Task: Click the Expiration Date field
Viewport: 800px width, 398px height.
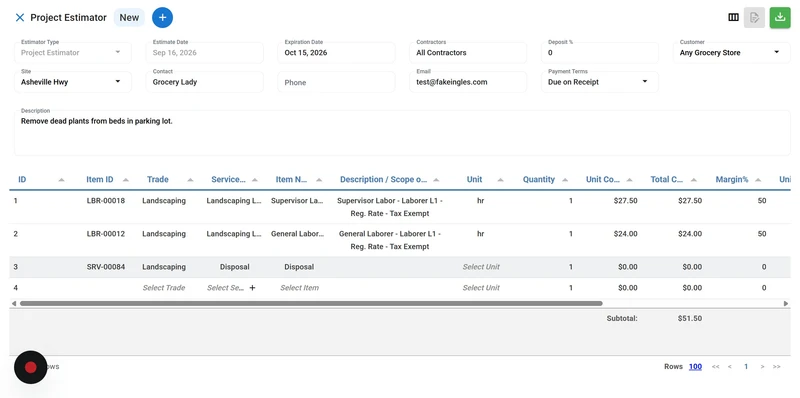Action: click(x=336, y=53)
